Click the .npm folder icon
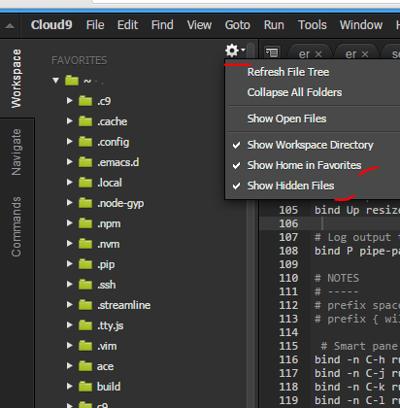Image resolution: width=400 pixels, height=408 pixels. [85, 223]
